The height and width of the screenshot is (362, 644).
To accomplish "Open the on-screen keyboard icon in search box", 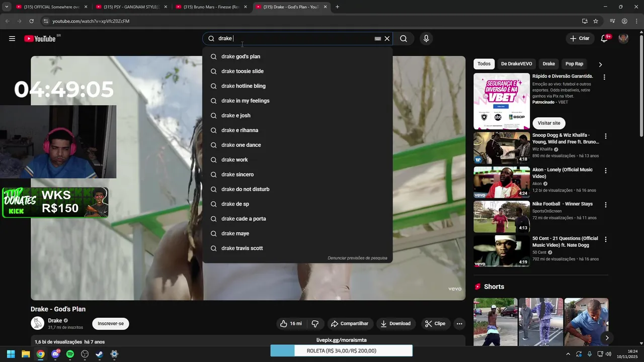I will (x=378, y=39).
